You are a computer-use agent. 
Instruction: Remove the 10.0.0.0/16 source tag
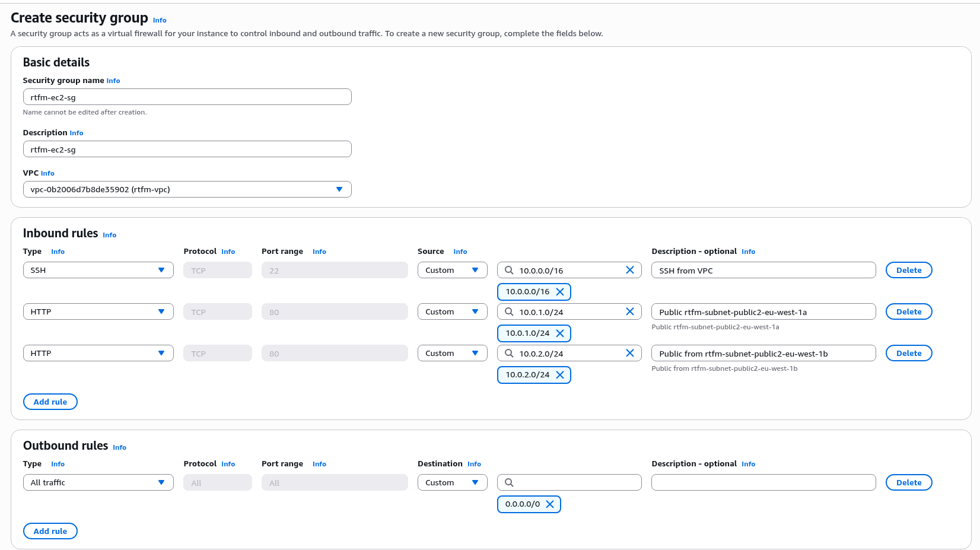[559, 292]
